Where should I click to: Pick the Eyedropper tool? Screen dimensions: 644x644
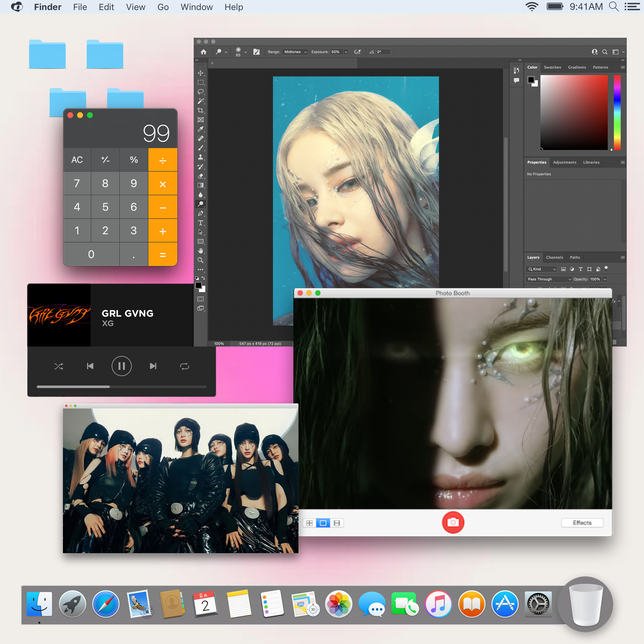pos(200,129)
